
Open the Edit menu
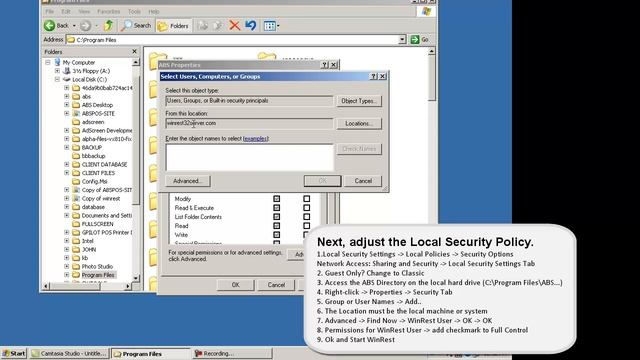click(x=66, y=11)
